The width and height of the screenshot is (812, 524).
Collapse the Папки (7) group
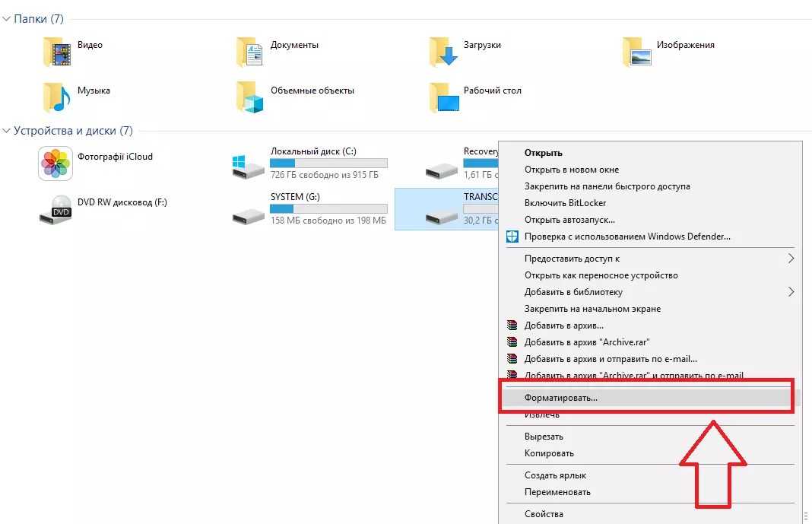tap(6, 19)
